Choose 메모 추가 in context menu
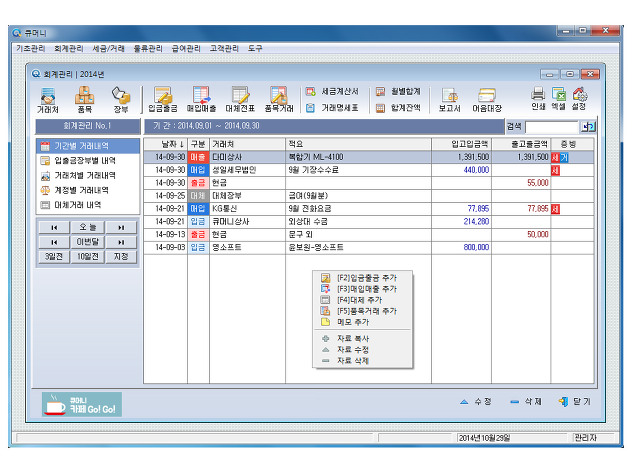This screenshot has height=472, width=630. [x=363, y=322]
